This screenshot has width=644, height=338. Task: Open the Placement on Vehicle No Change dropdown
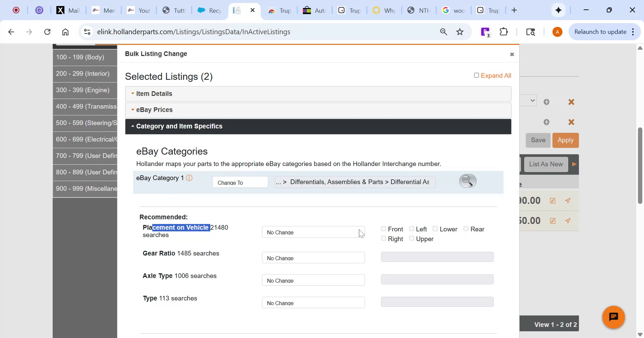point(313,232)
